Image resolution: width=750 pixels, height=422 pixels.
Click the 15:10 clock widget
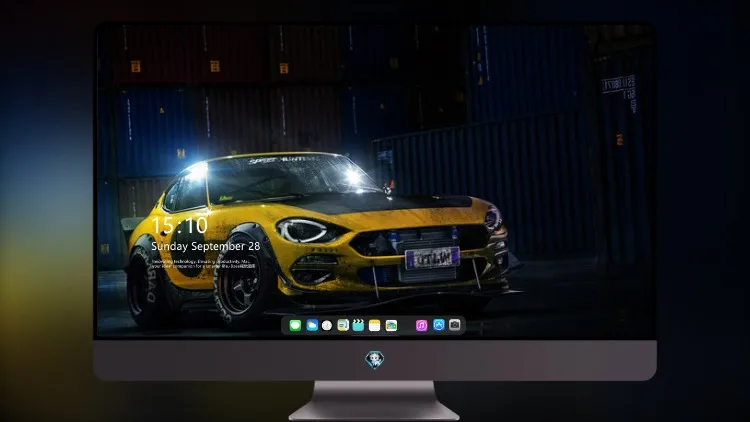pos(180,225)
